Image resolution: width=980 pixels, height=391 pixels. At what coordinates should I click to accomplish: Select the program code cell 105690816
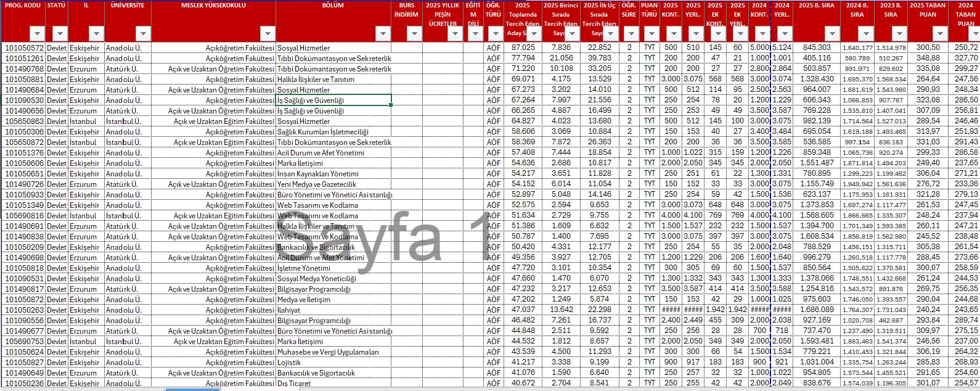25,216
